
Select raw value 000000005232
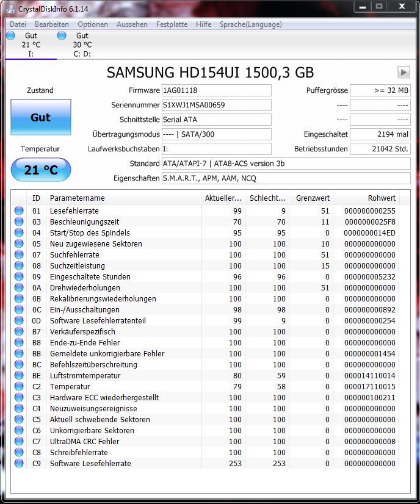pos(370,277)
